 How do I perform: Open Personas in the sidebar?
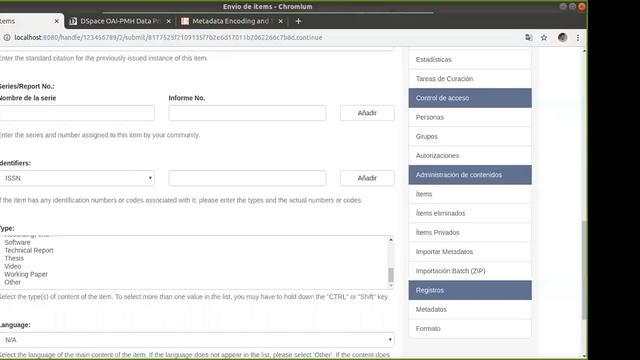(x=470, y=117)
